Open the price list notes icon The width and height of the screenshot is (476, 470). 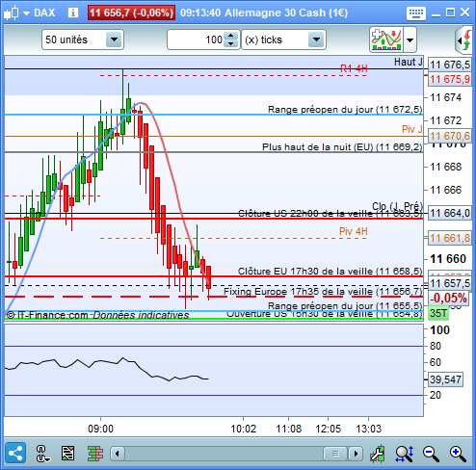pos(68,454)
